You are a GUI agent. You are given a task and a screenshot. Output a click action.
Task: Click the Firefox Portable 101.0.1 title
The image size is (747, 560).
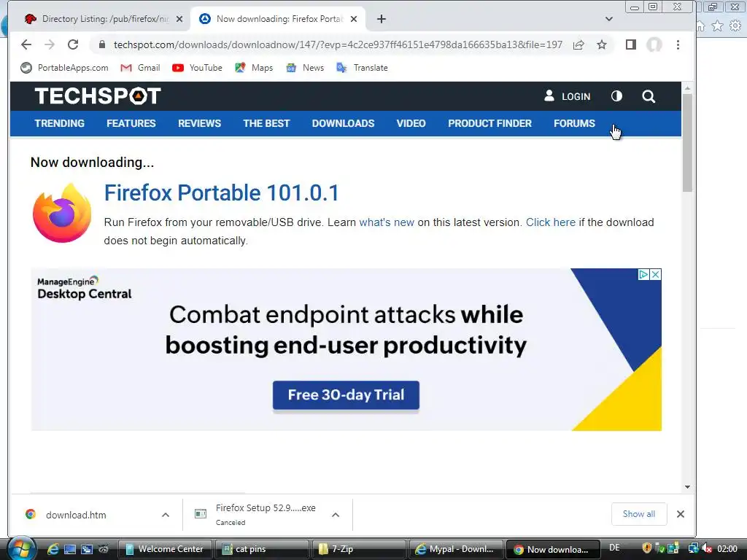point(222,193)
